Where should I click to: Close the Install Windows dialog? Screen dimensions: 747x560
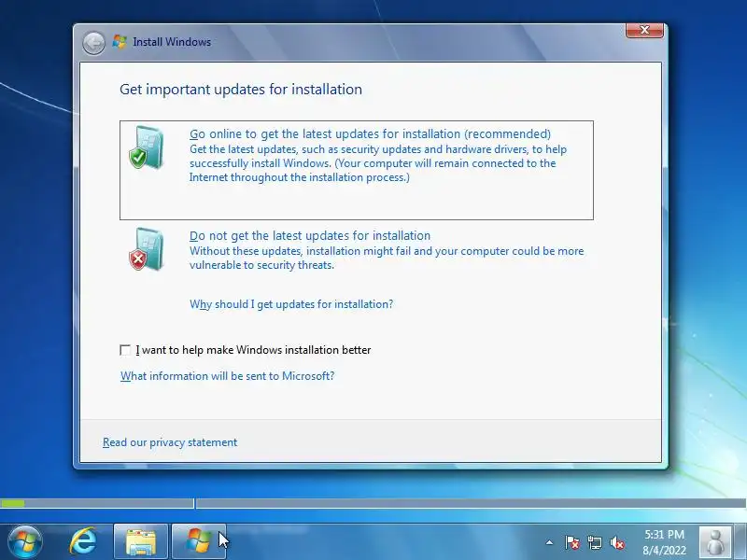644,30
